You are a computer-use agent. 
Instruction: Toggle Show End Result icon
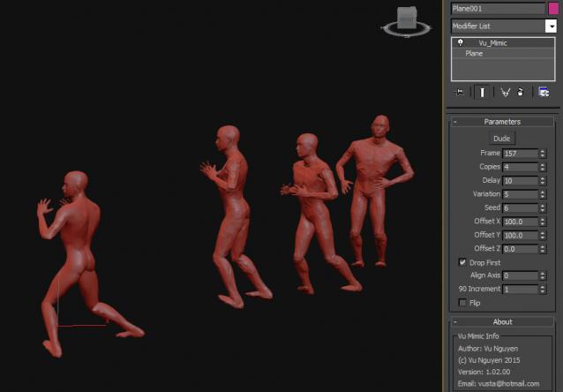483,91
